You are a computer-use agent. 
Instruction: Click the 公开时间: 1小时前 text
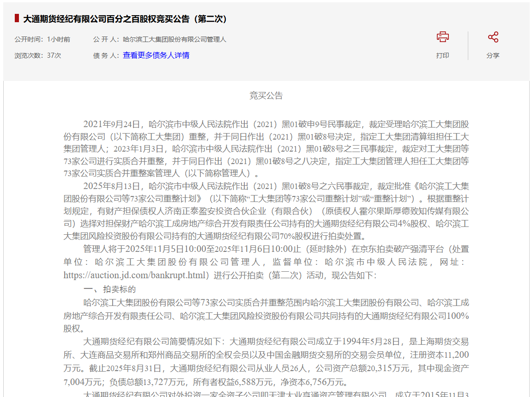click(x=42, y=39)
